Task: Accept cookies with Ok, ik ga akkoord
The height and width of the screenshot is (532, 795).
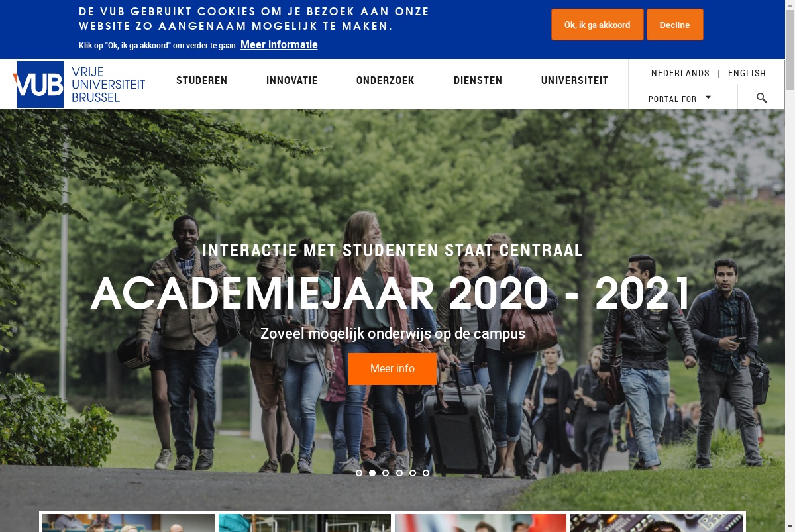Action: coord(598,25)
